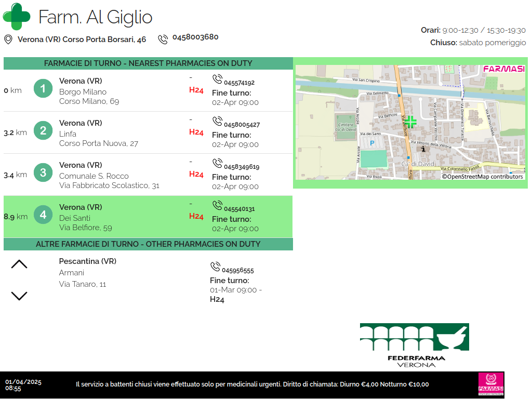532x399 pixels.
Task: Click the green cross marker on the map
Action: point(410,122)
